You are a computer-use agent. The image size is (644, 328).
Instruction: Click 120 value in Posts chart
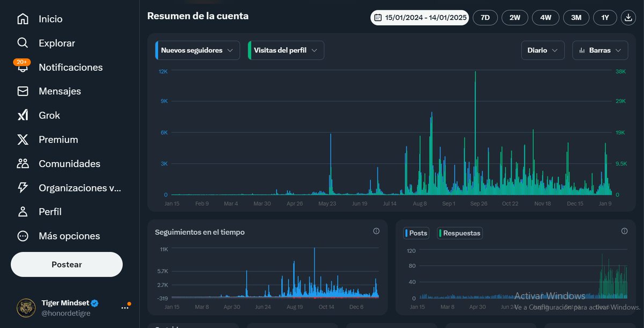point(411,250)
